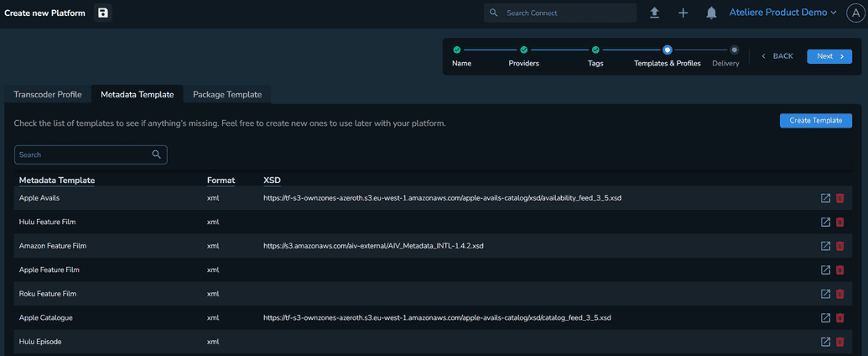
Task: Click the upload icon in top bar
Action: click(654, 13)
